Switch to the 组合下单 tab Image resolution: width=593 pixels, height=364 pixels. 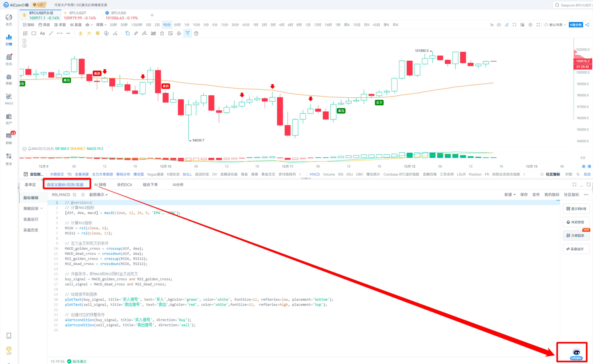[x=150, y=185]
